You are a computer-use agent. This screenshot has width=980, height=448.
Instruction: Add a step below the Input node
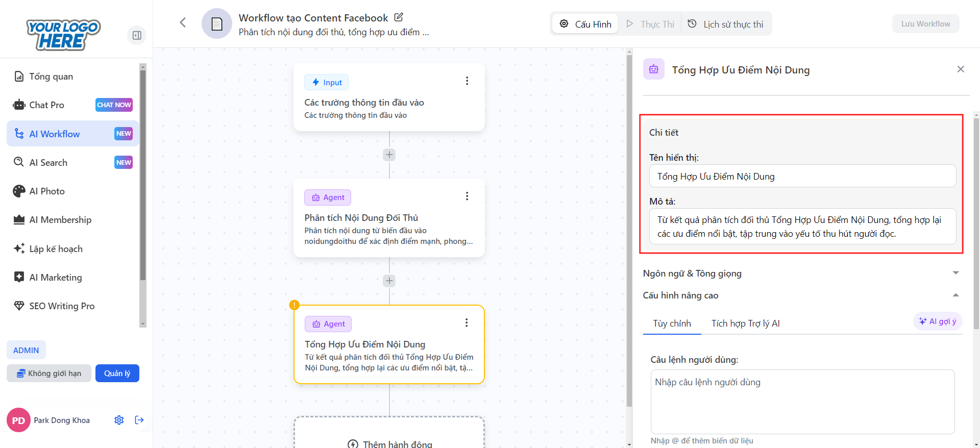pyautogui.click(x=389, y=155)
